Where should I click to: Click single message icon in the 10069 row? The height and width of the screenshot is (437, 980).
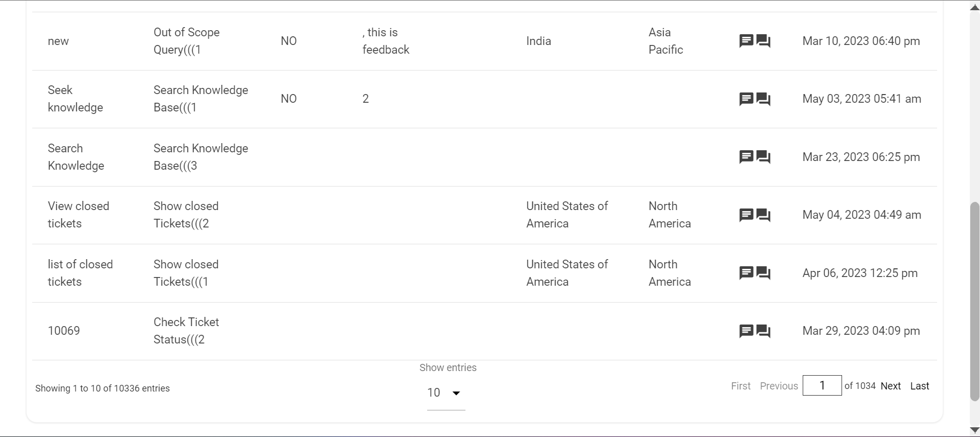pos(746,331)
